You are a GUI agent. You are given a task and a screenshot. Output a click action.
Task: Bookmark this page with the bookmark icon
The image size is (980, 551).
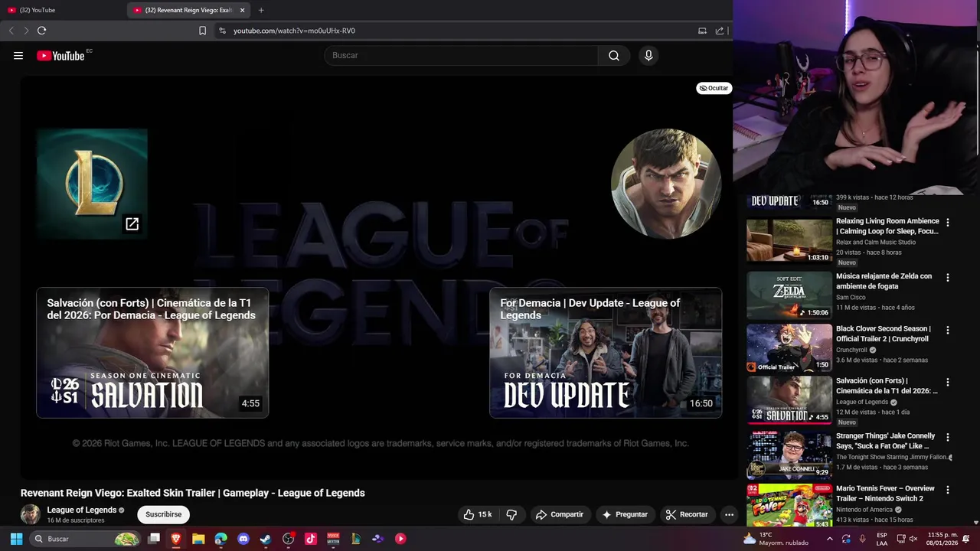pyautogui.click(x=202, y=31)
